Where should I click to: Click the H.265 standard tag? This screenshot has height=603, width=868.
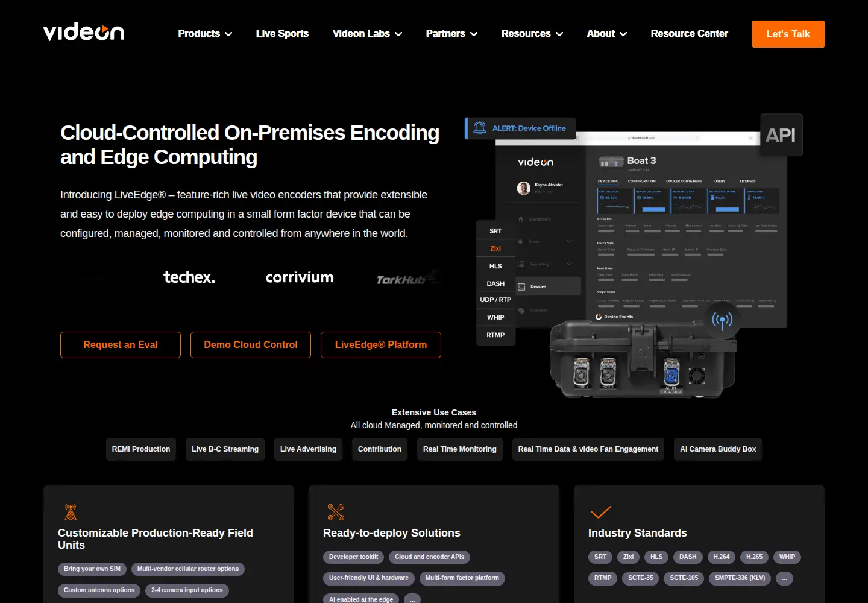click(x=754, y=557)
